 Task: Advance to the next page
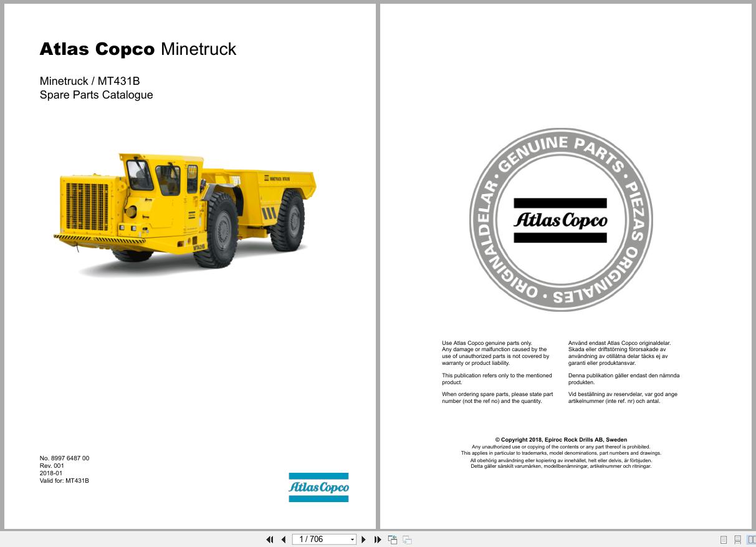(363, 539)
